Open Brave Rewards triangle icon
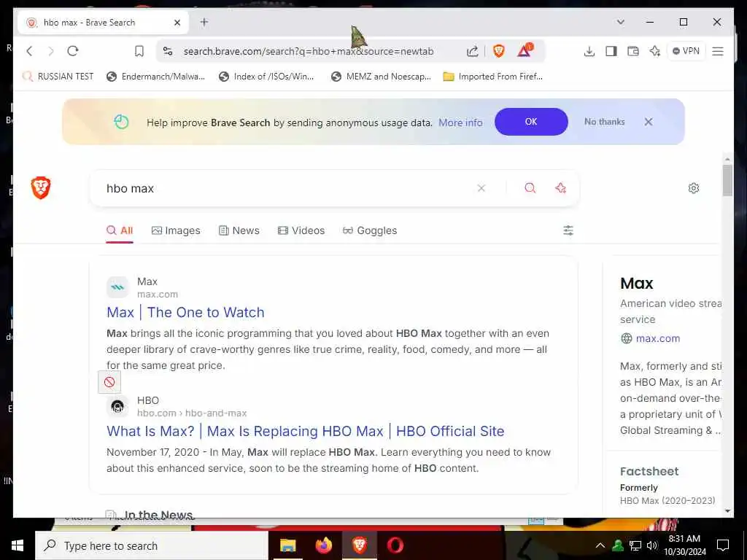The image size is (747, 560). tap(525, 50)
